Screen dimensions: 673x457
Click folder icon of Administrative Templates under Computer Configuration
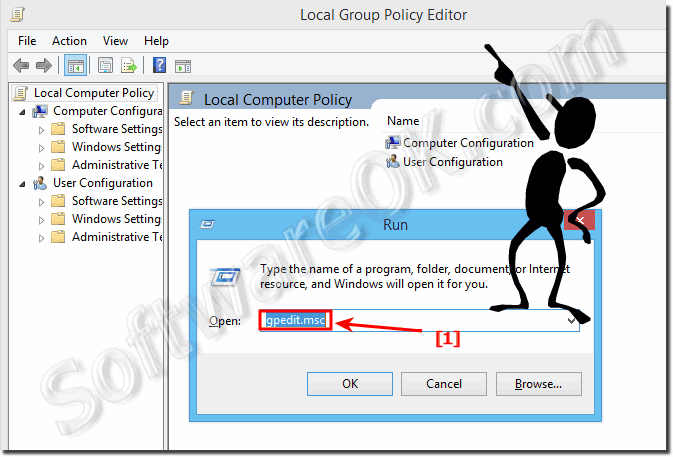pyautogui.click(x=58, y=165)
